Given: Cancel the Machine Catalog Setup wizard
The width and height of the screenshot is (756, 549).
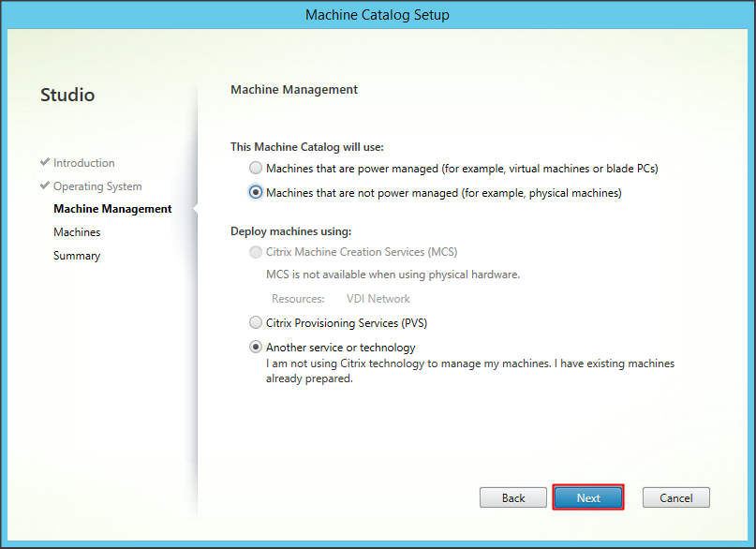Looking at the screenshot, I should [x=674, y=497].
